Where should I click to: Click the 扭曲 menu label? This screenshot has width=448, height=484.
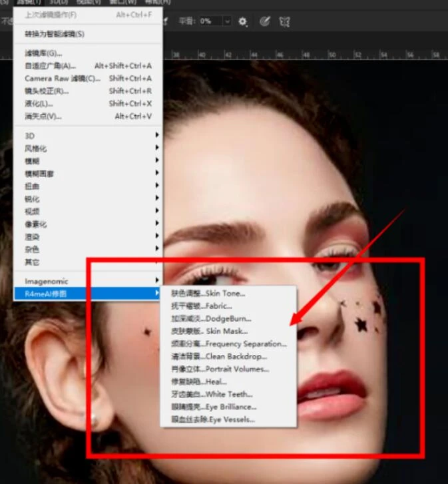[x=32, y=186]
